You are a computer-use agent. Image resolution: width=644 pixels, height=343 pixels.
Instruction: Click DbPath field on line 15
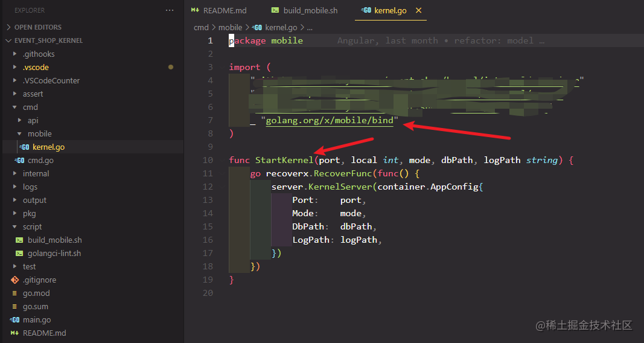click(x=308, y=226)
